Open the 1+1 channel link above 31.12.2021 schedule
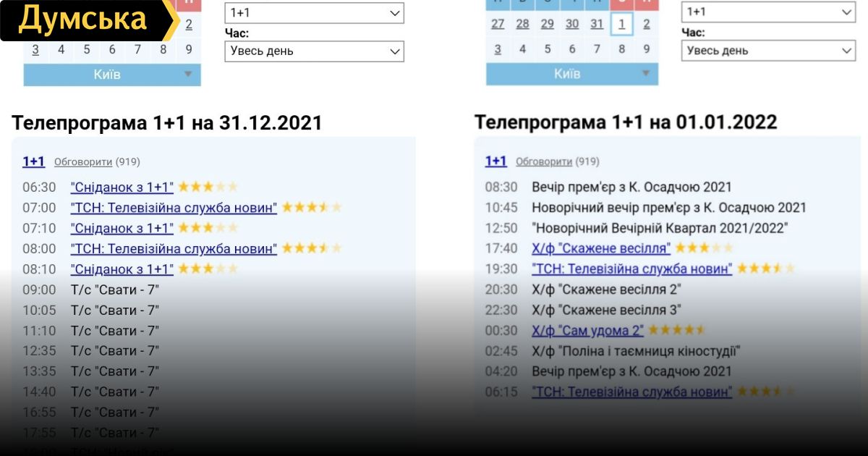This screenshot has height=456, width=868. [33, 161]
